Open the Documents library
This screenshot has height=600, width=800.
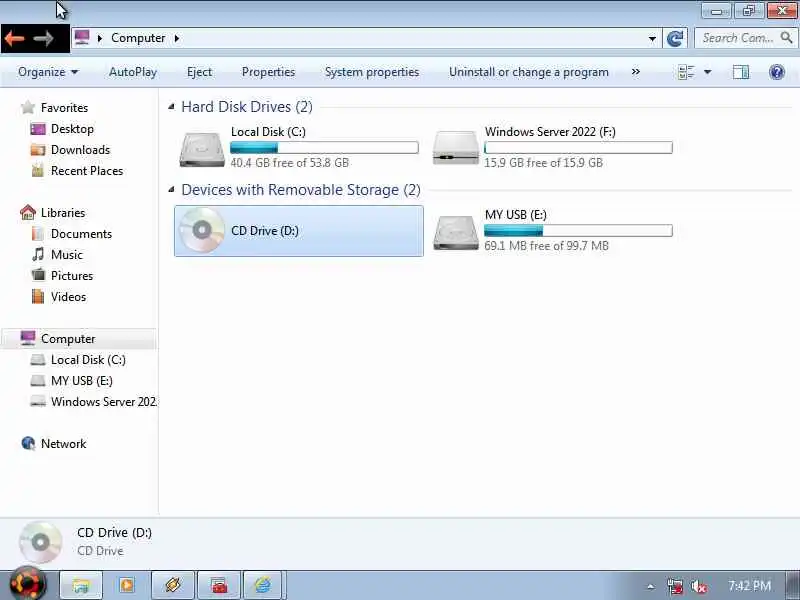81,234
